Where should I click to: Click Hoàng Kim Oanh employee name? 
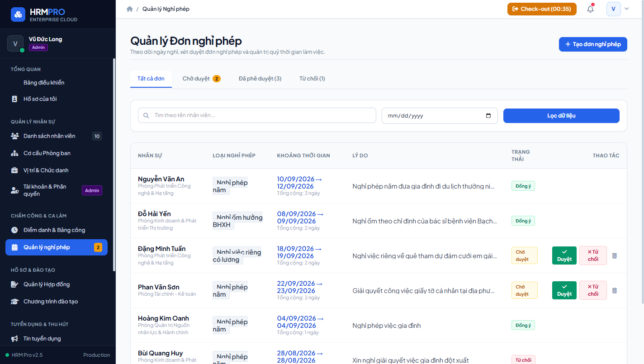pyautogui.click(x=163, y=318)
